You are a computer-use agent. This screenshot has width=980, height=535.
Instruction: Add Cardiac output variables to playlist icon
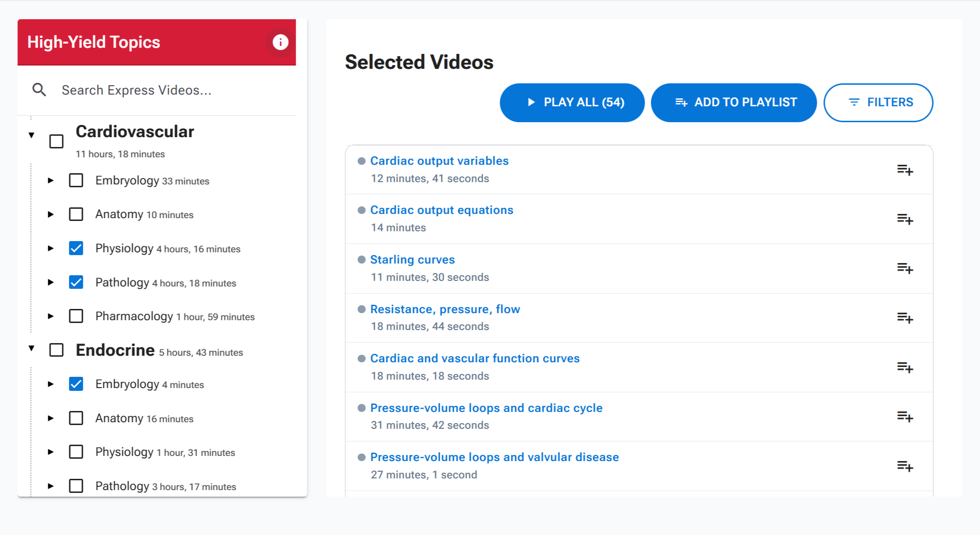pos(905,170)
